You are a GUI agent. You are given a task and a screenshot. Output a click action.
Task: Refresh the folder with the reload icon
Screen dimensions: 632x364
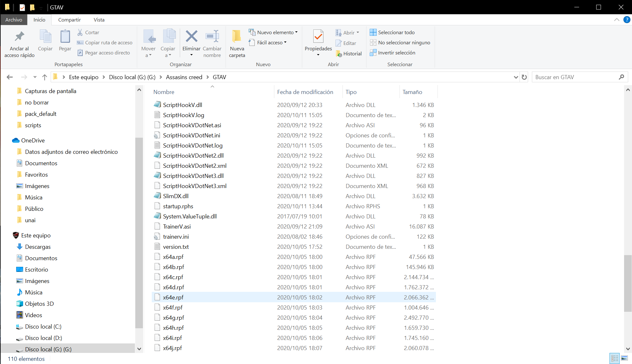pos(524,77)
